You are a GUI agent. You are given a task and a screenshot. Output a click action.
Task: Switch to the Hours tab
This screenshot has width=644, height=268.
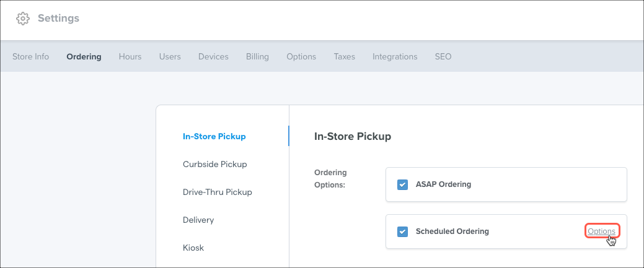pos(130,57)
